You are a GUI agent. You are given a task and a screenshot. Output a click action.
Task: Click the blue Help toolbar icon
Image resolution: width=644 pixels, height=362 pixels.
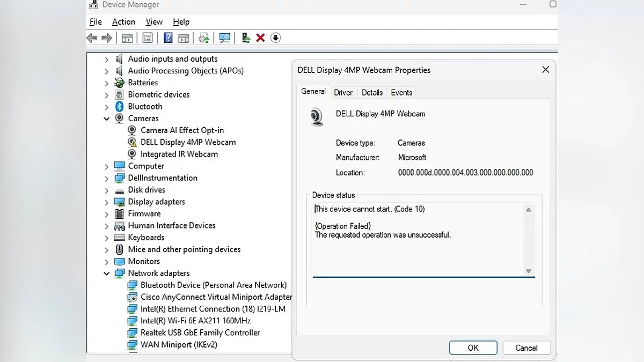point(168,38)
